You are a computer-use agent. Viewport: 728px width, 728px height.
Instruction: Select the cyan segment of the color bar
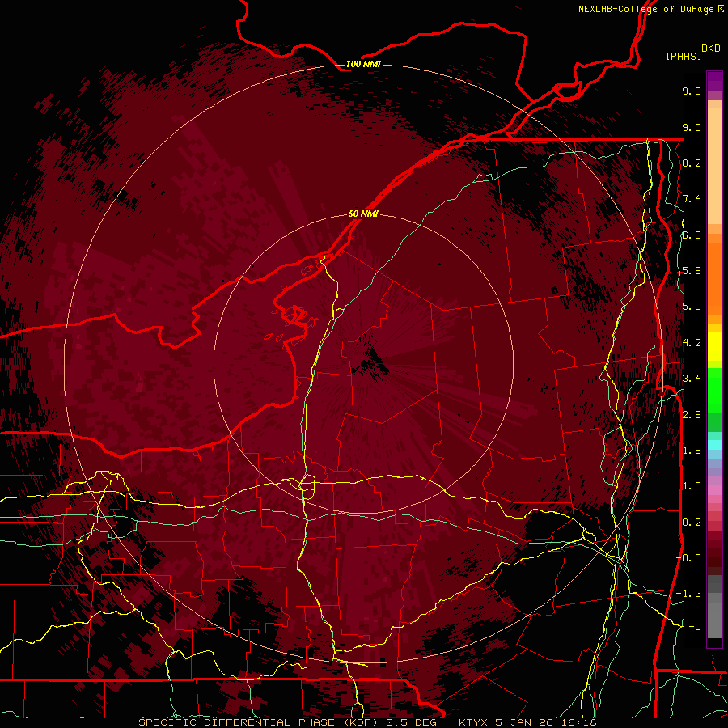pos(714,444)
